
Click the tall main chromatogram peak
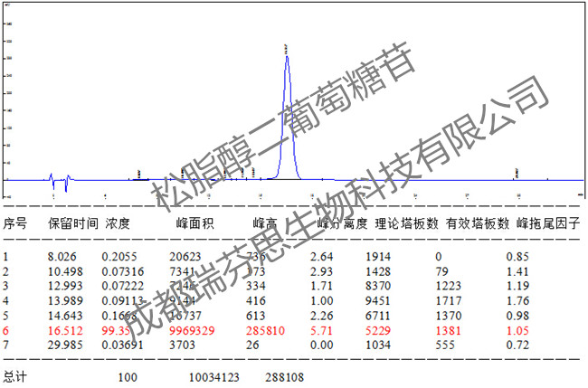point(288,116)
